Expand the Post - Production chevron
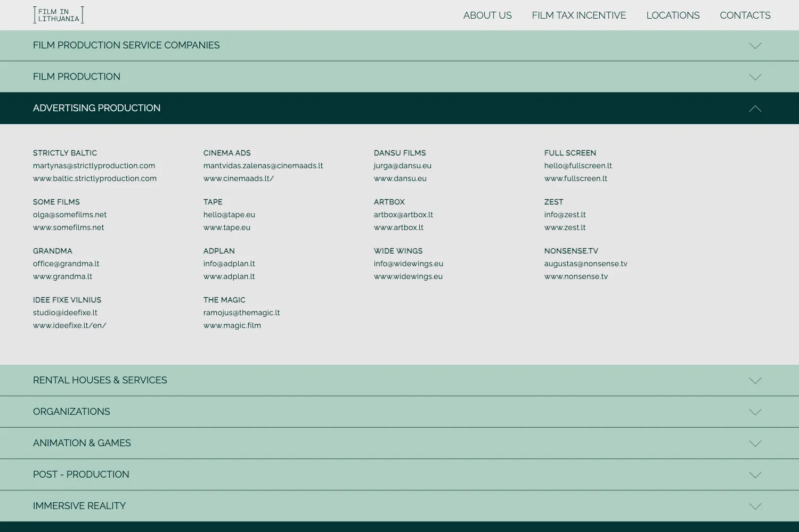 755,475
